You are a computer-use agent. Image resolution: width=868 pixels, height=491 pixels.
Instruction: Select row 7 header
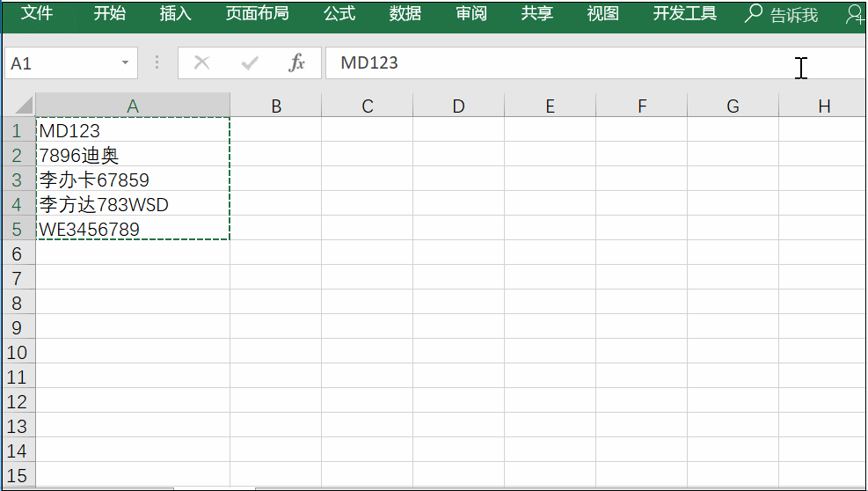point(18,278)
